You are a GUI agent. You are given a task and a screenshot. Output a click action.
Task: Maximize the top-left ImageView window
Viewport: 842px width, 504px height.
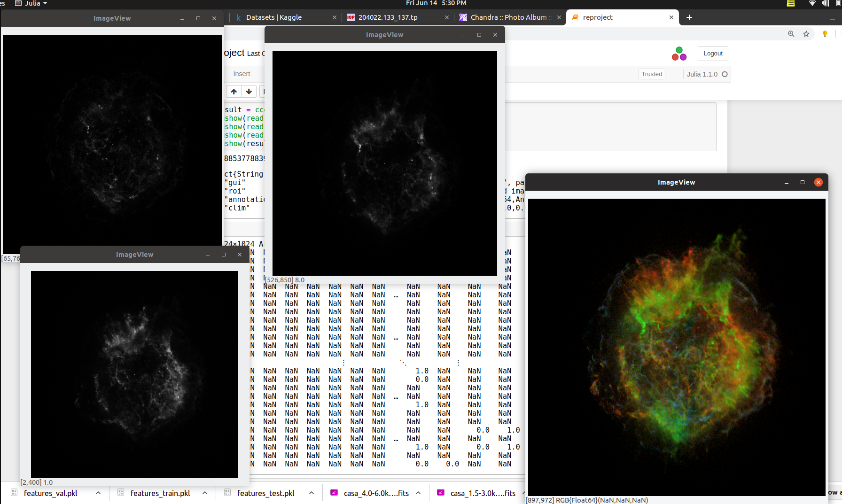pos(198,18)
